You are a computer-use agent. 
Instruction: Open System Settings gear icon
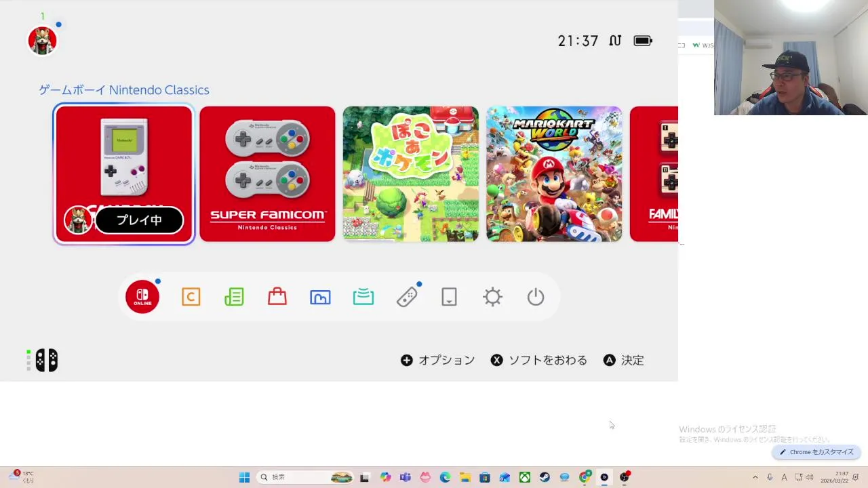[492, 297]
